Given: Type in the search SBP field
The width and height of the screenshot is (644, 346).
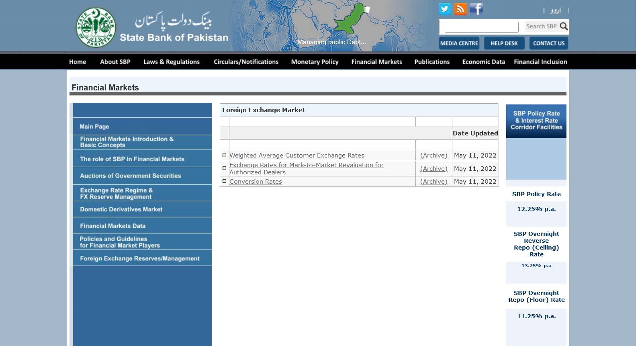Looking at the screenshot, I should (481, 27).
